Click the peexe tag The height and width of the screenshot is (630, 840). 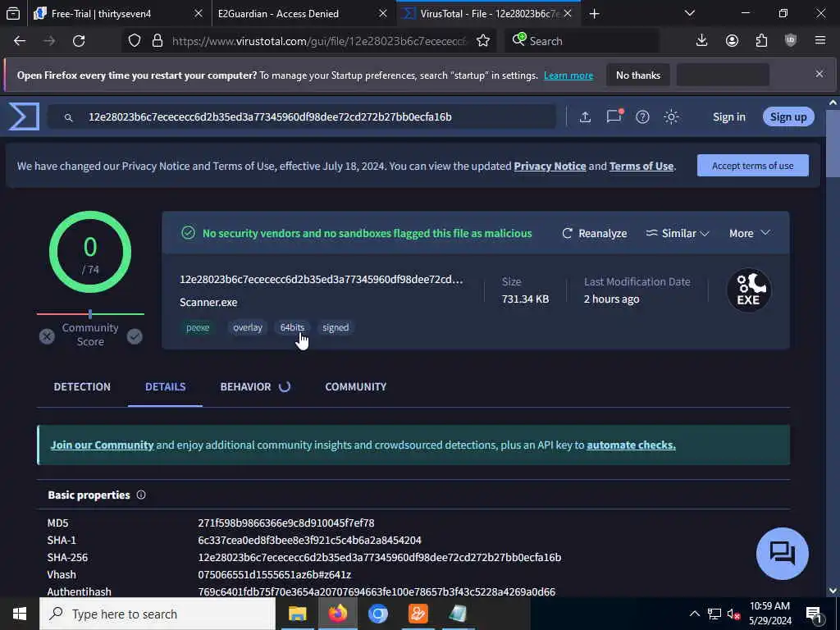coord(198,328)
